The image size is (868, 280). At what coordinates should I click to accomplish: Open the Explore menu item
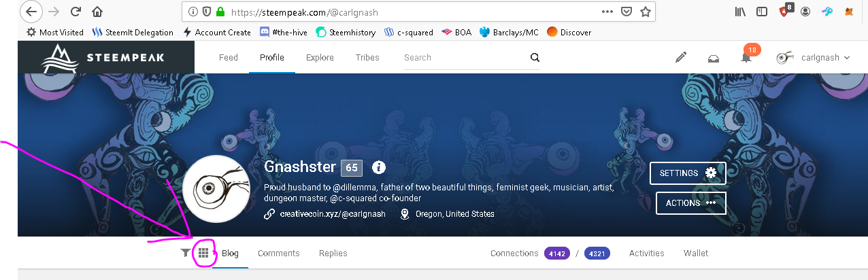(x=320, y=58)
